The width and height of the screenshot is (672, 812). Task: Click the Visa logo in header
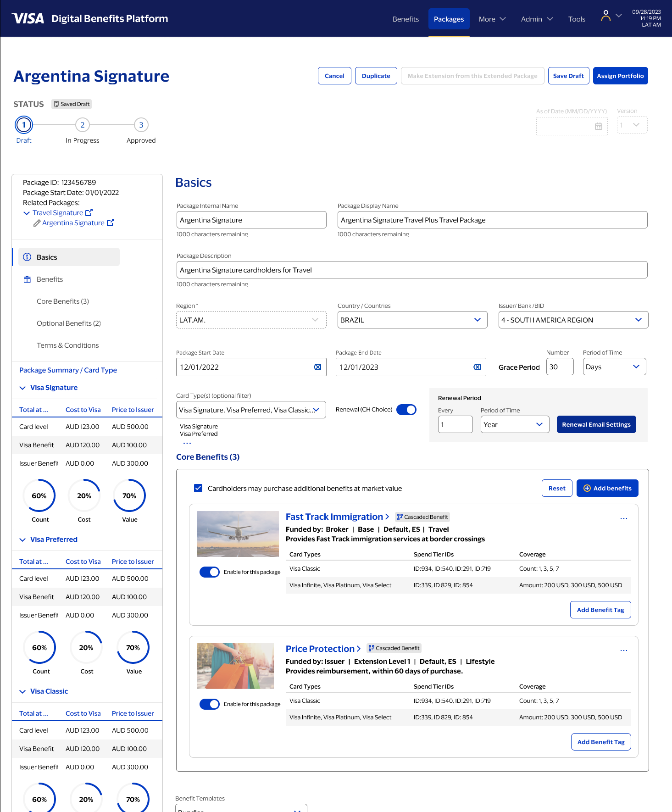[28, 19]
